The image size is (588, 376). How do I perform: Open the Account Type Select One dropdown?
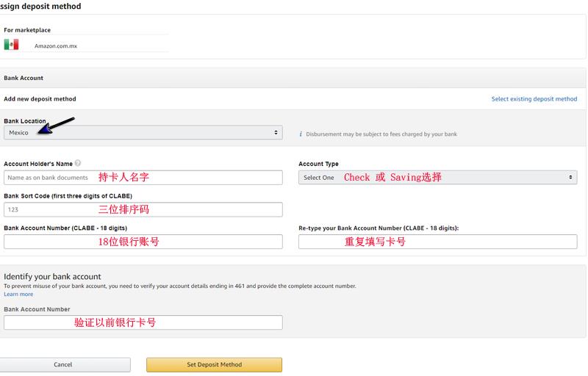point(437,177)
